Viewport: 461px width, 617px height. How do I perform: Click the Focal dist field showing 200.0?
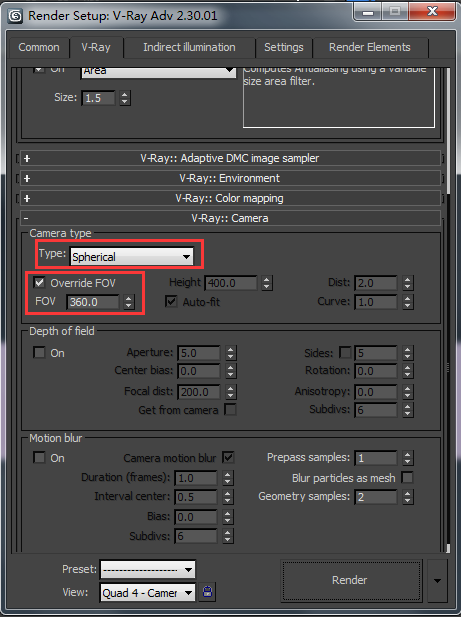click(199, 392)
